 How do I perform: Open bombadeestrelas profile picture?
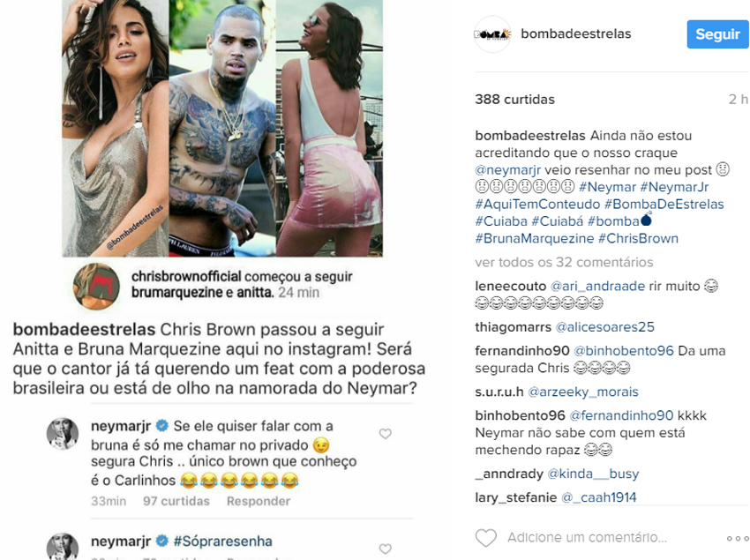click(x=492, y=34)
